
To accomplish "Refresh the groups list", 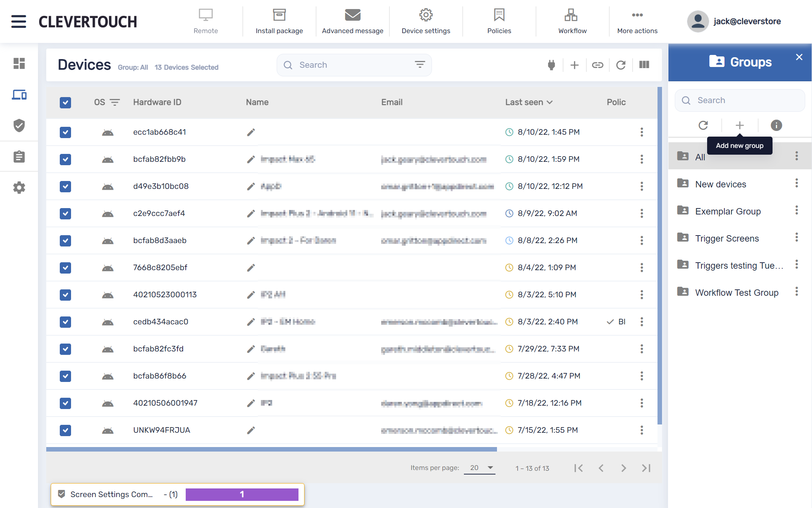I will click(703, 125).
